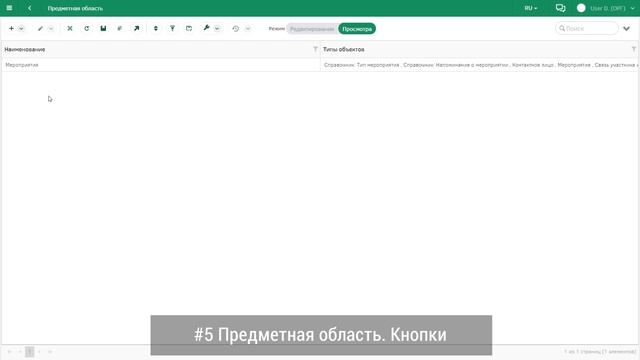
Task: Click the folder icon in toolbar
Action: [x=189, y=29]
